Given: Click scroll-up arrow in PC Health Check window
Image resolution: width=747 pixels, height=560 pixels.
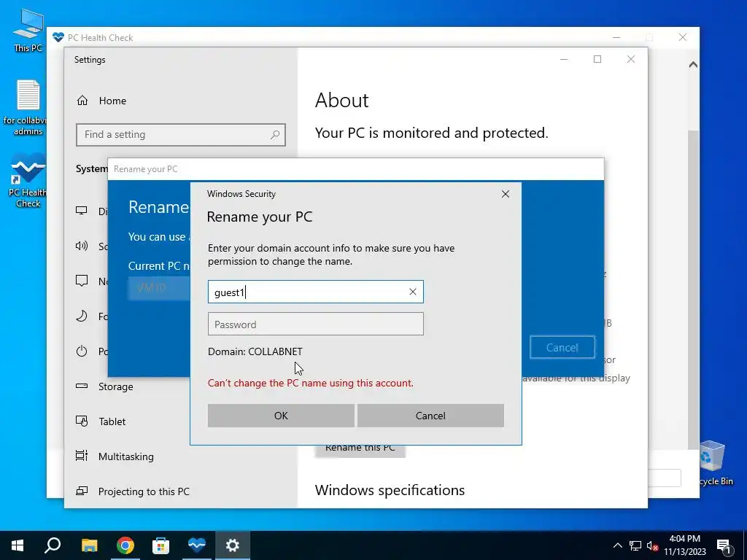Looking at the screenshot, I should pyautogui.click(x=693, y=64).
